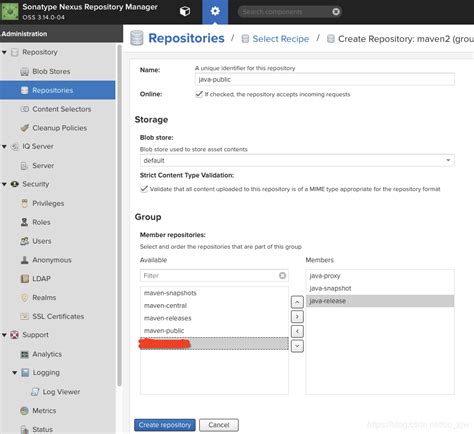This screenshot has width=474, height=434.
Task: Collapse the Security tree section
Action: (4, 184)
